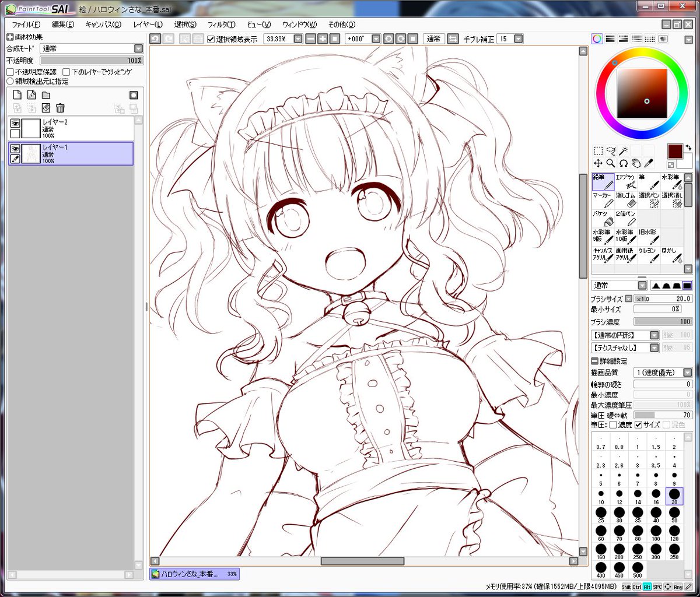Select the magic wand tool
This screenshot has height=597, width=700.
(624, 150)
